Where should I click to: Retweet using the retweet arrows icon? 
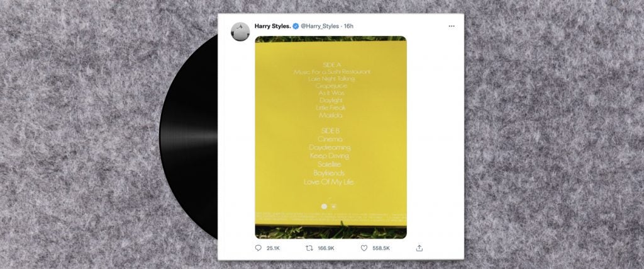(x=309, y=248)
